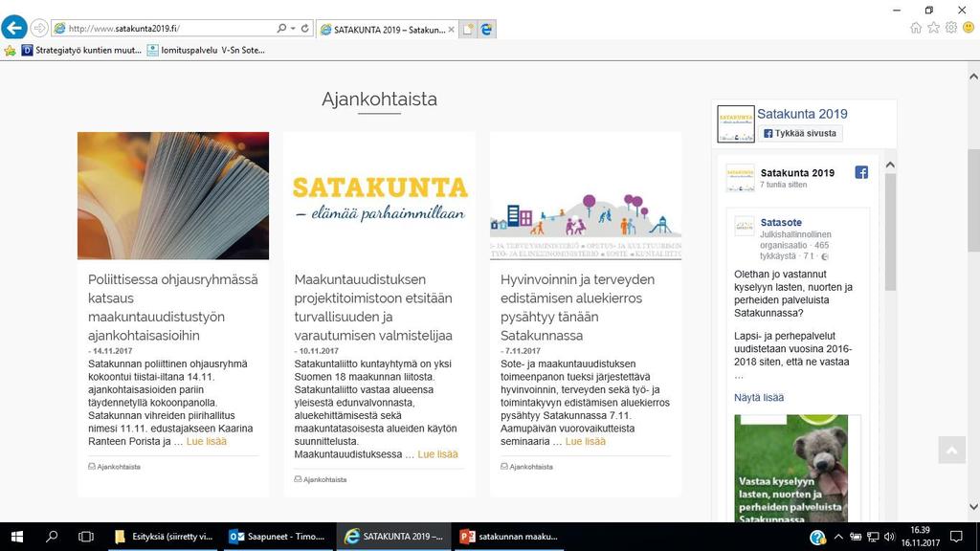Open Maakuntauudistuksen projektitoimistoon article title
The height and width of the screenshot is (551, 980).
[374, 307]
